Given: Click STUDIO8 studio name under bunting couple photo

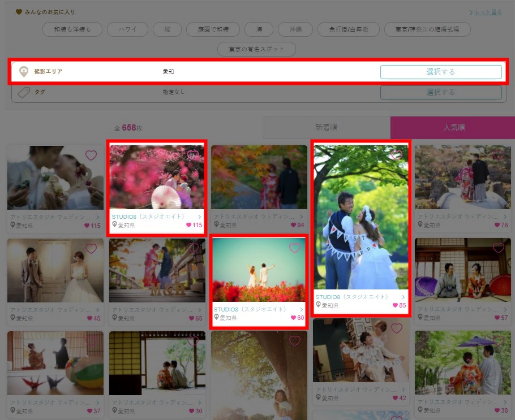Looking at the screenshot, I should tap(351, 297).
